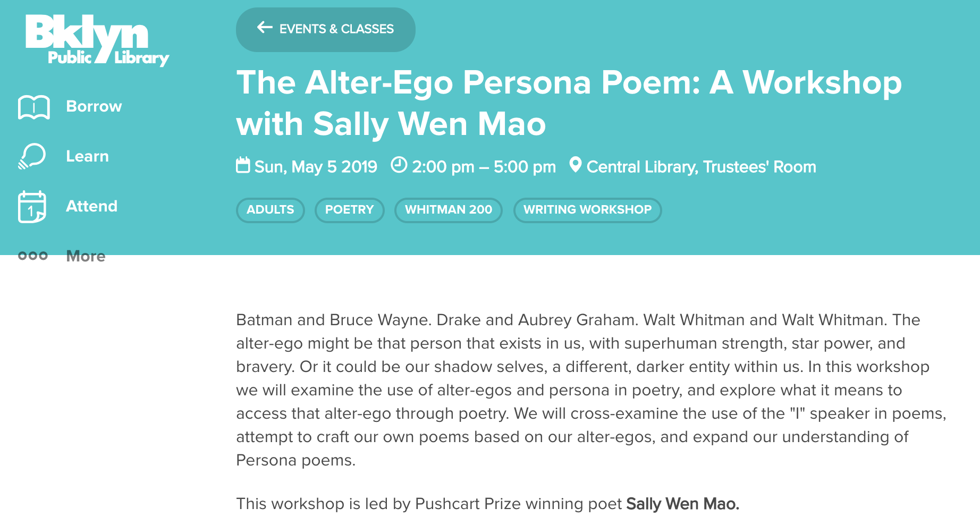The height and width of the screenshot is (525, 980).
Task: Click the calendar icon beside the event date
Action: (243, 165)
